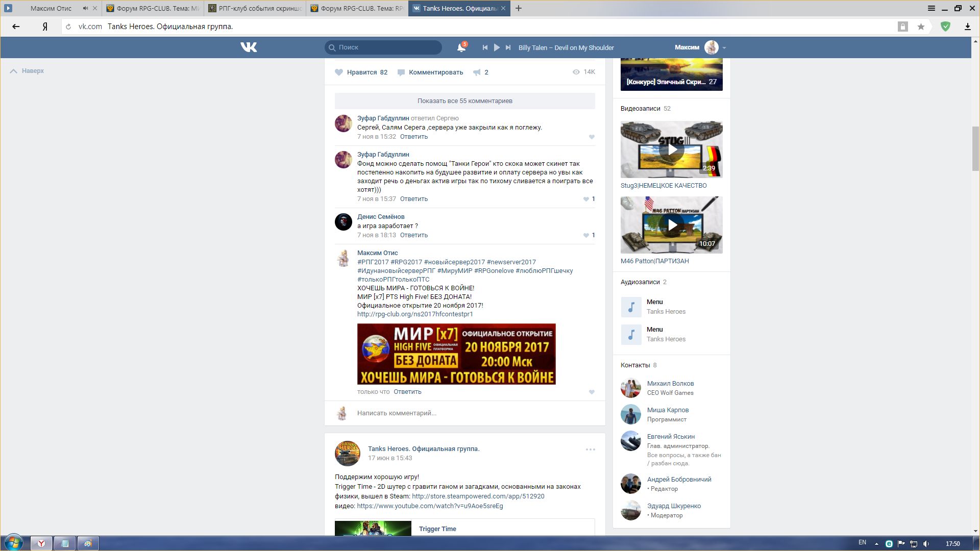Bookmark the page with the star icon
Viewport: 980px width, 551px height.
click(x=921, y=27)
